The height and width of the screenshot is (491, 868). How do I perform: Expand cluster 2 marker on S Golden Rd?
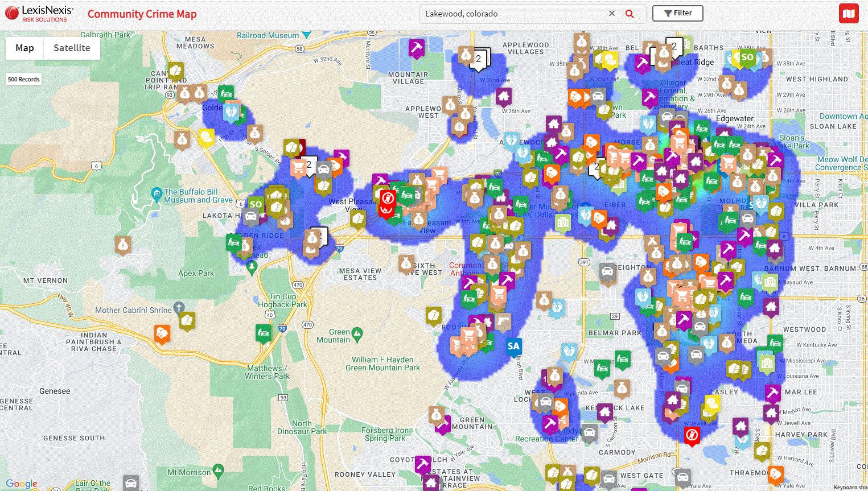pos(309,166)
